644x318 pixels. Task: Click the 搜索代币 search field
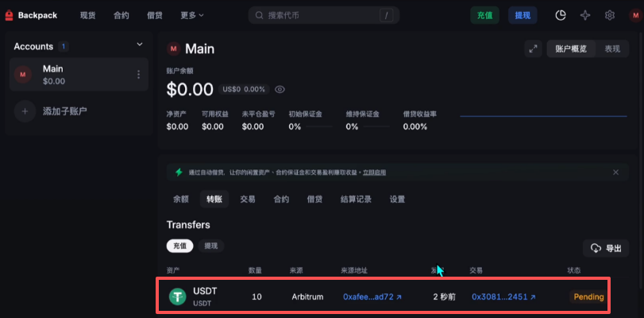pos(324,16)
